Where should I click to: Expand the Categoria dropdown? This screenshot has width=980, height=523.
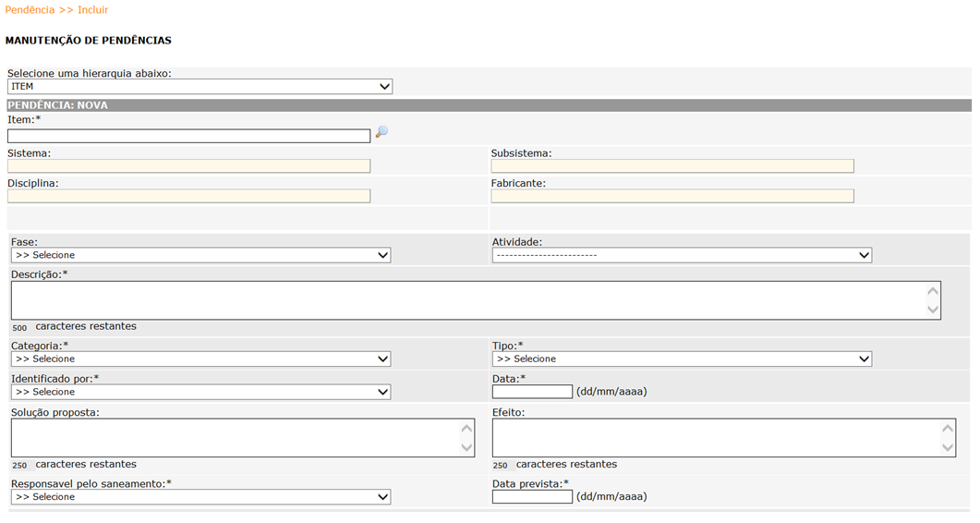(x=200, y=359)
